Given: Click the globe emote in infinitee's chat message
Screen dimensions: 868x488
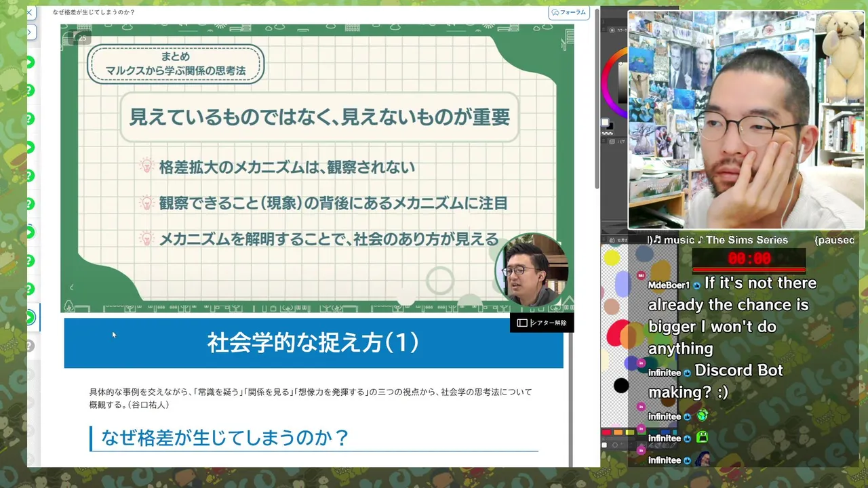Looking at the screenshot, I should (702, 415).
